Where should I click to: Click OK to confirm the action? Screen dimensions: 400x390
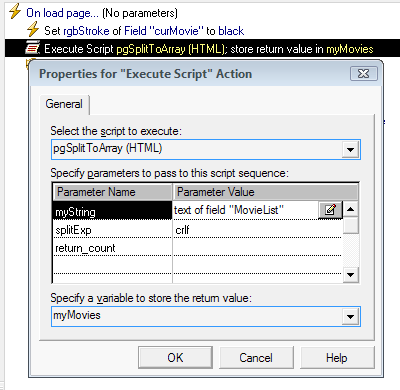[x=175, y=358]
